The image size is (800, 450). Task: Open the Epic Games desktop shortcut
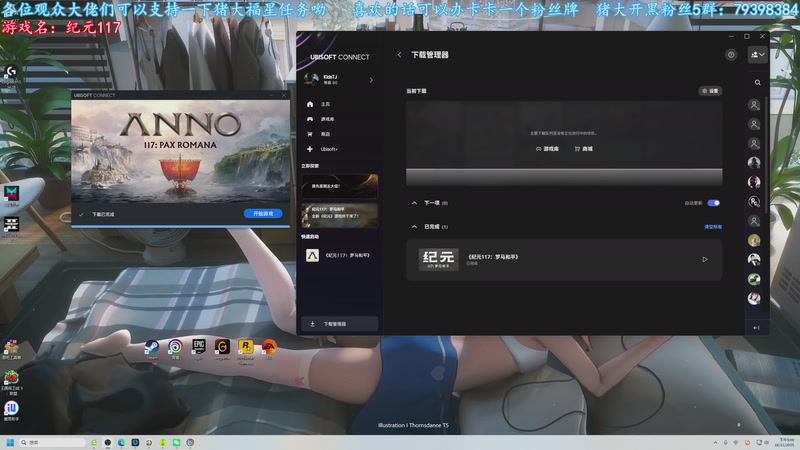199,348
